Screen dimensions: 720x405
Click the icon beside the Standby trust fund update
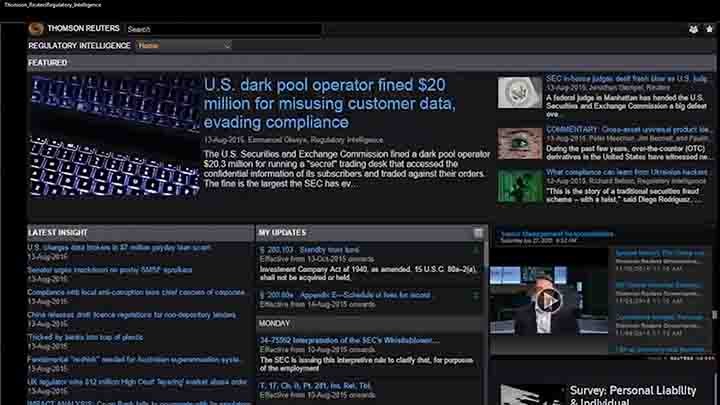tap(476, 250)
